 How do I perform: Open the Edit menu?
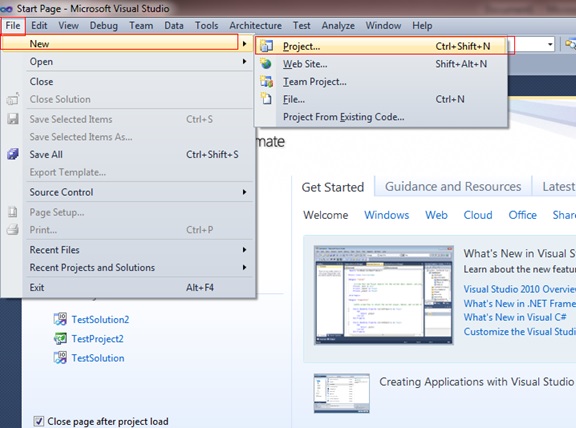pos(39,26)
